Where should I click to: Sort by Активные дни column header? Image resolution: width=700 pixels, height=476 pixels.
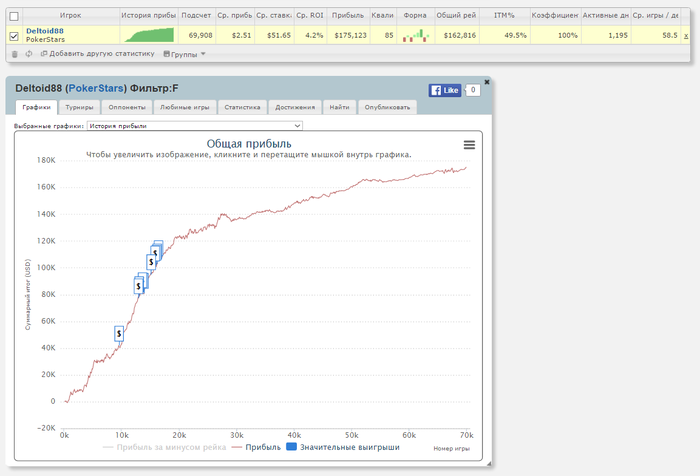(x=605, y=15)
